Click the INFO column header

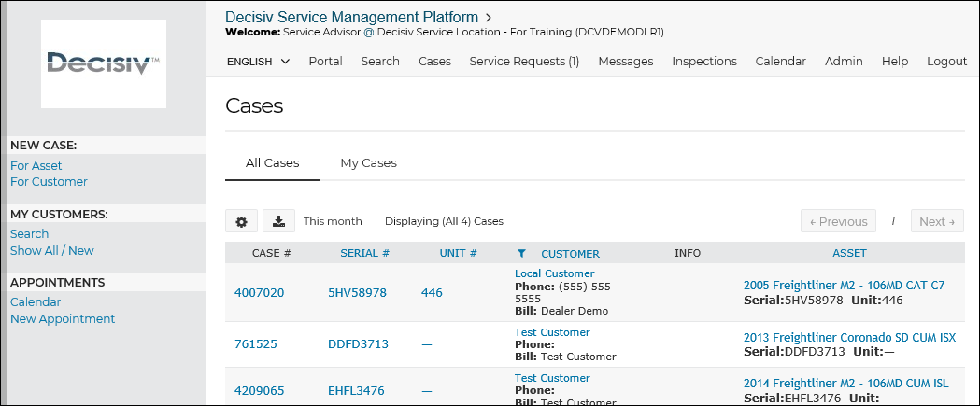[688, 253]
